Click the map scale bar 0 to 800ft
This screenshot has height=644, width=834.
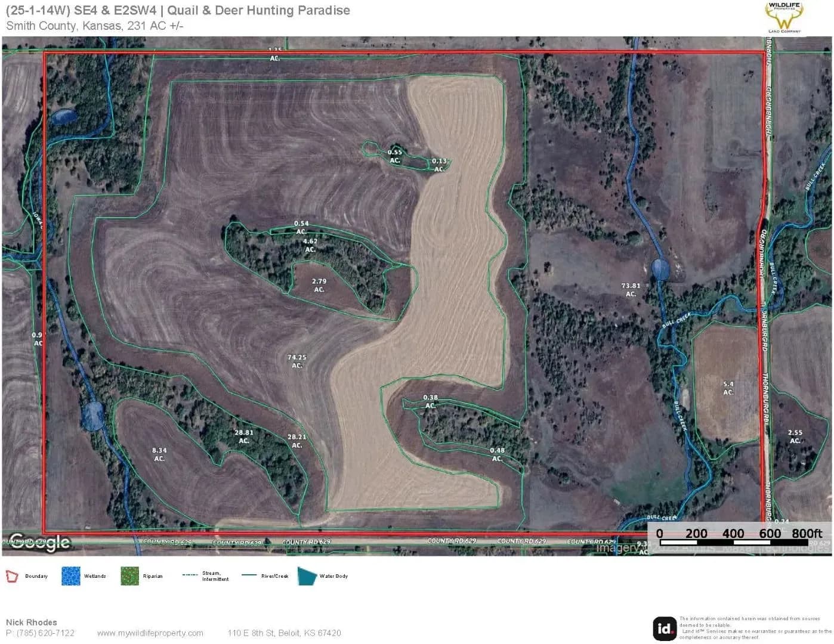[x=739, y=537]
